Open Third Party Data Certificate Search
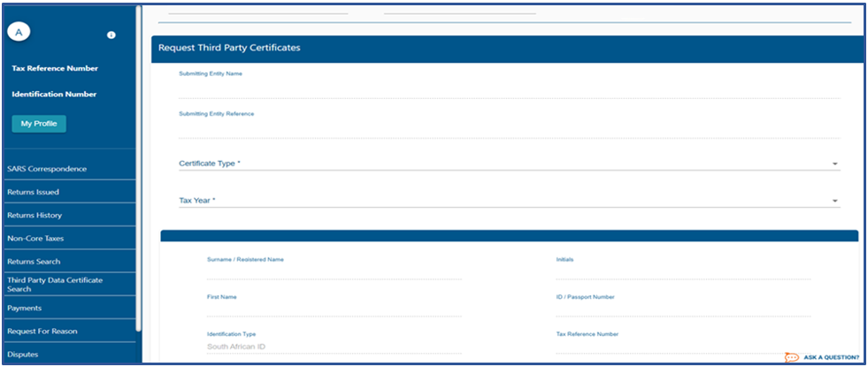The width and height of the screenshot is (868, 367). click(54, 284)
